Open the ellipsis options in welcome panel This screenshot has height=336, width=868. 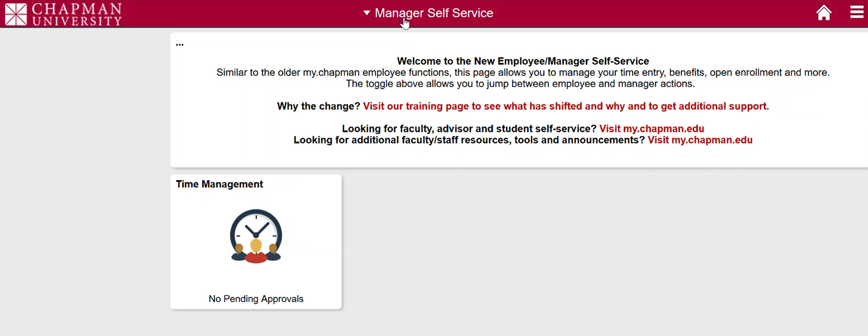179,44
